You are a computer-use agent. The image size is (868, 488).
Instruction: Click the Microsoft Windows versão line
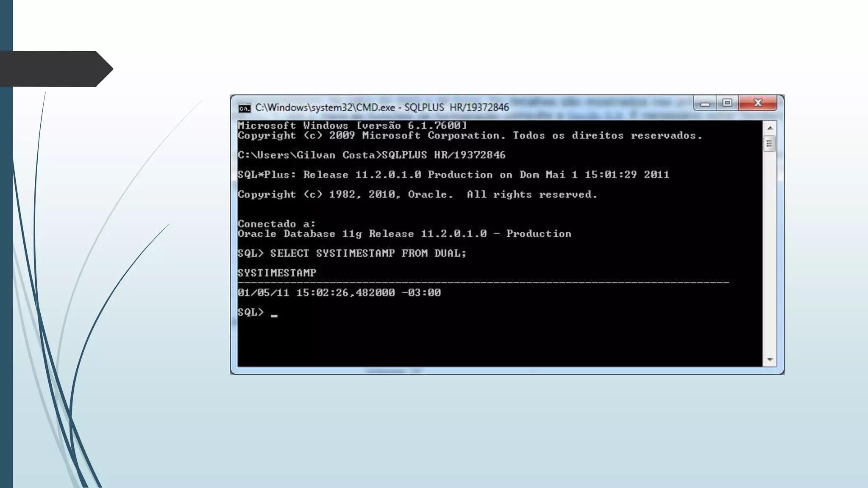352,125
